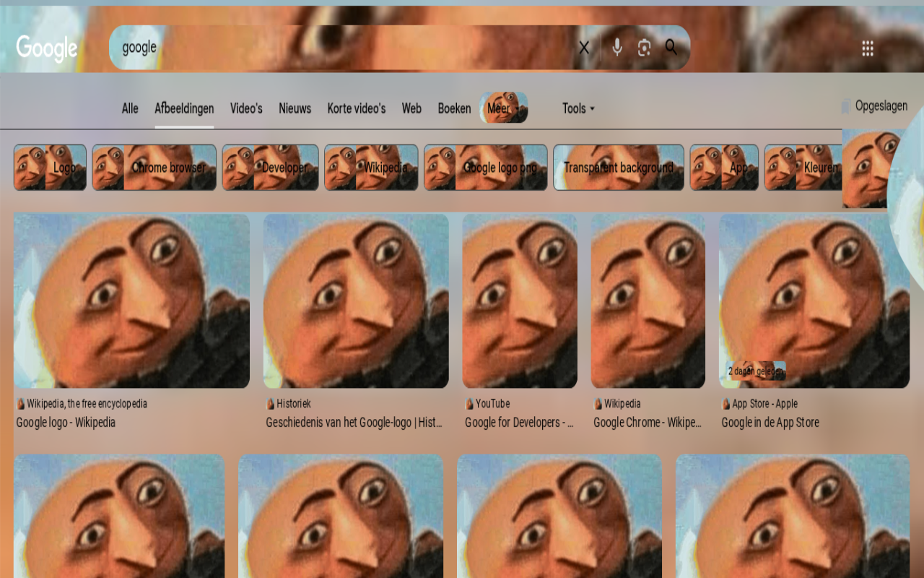Click the 'Google logo - Wikipedia' title link
This screenshot has width=924, height=578.
click(x=66, y=423)
